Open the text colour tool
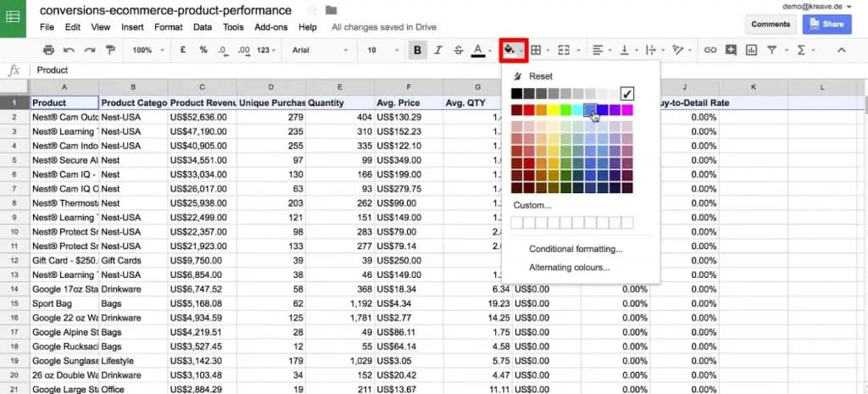This screenshot has width=868, height=394. click(478, 50)
